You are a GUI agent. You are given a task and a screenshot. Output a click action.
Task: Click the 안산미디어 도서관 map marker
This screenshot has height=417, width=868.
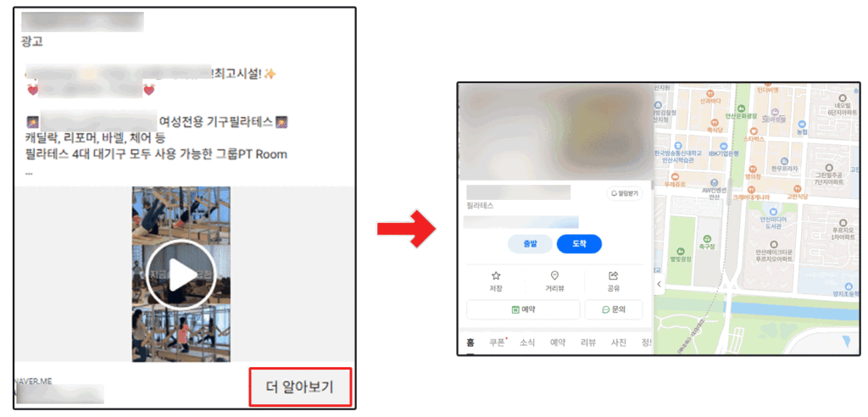[x=773, y=215]
